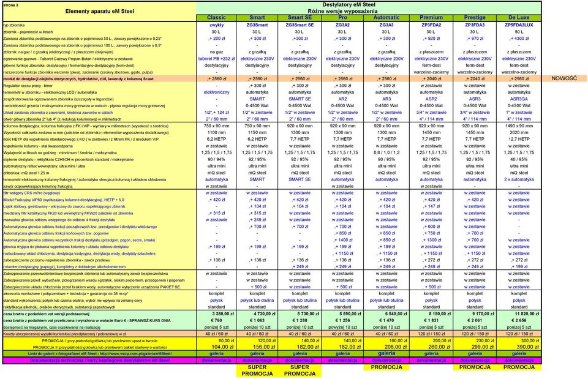The image size is (588, 379).
Task: Open dokumentacja link in Classic column
Action: click(216, 360)
